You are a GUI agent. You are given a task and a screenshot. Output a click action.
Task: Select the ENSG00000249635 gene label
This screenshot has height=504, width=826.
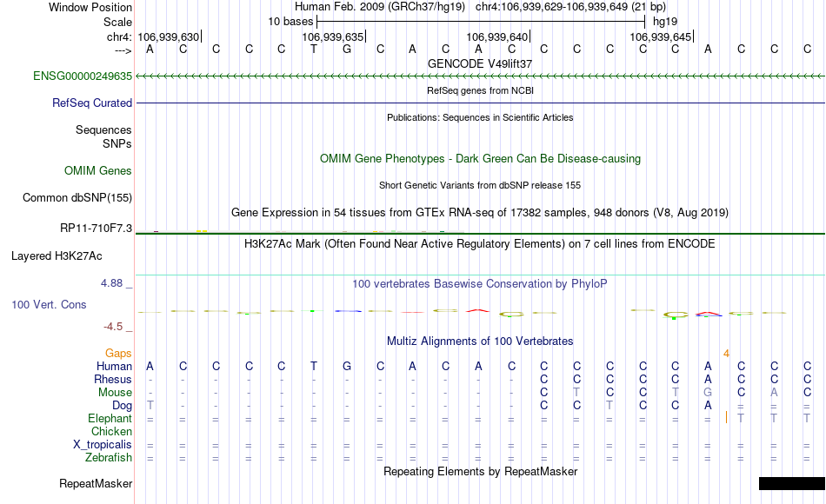click(83, 76)
